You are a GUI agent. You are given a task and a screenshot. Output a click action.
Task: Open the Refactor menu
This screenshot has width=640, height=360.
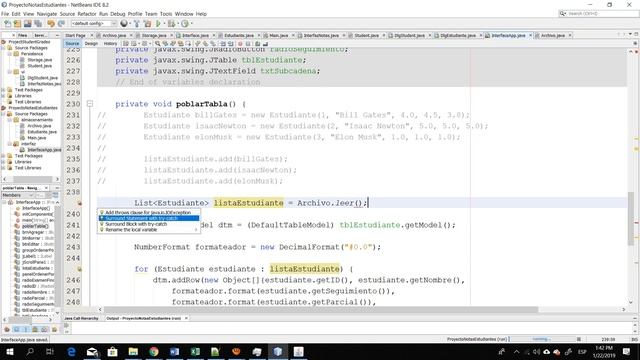point(87,14)
